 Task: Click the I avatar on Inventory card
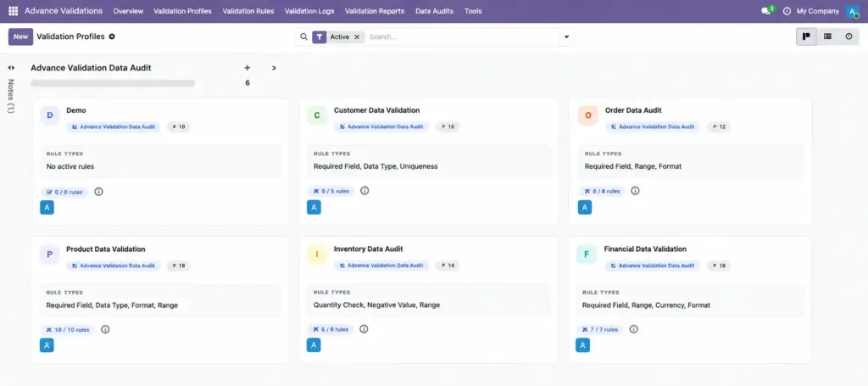coord(317,255)
